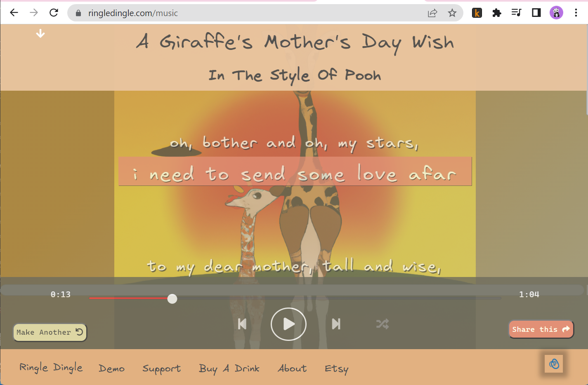The image size is (588, 385).
Task: Toggle shuffle playback
Action: pyautogui.click(x=383, y=324)
